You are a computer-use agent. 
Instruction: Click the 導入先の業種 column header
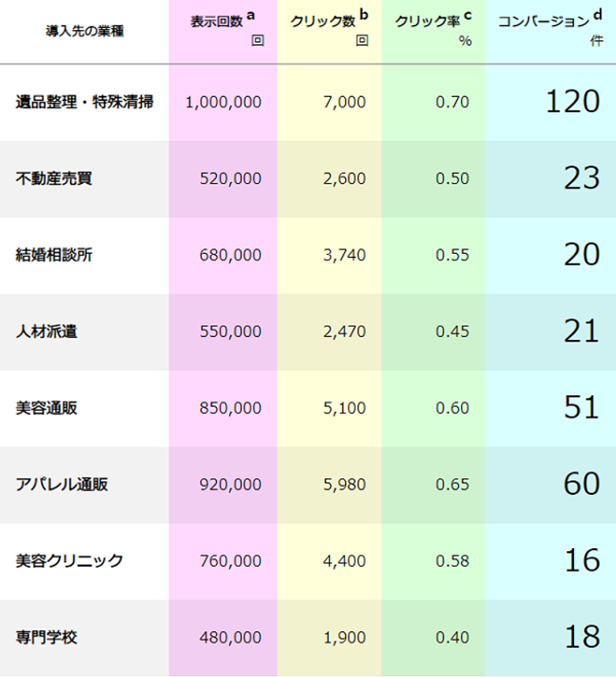85,31
